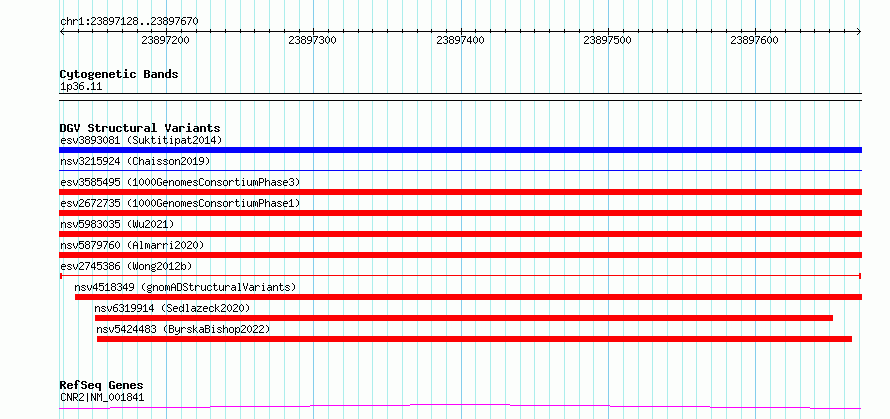Click the nsv5983035 red variant bar
Image resolution: width=890 pixels, height=419 pixels.
click(x=460, y=234)
